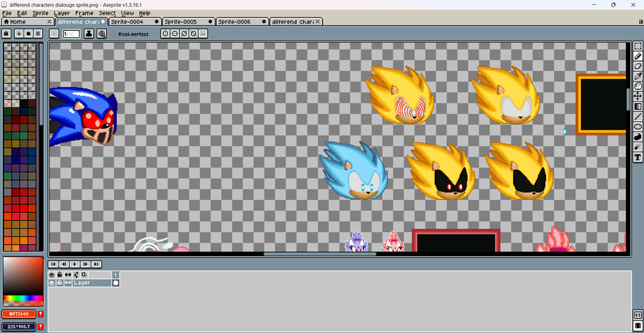Open dynamics settings icon
Viewport: 644px width, 333px height.
(102, 34)
